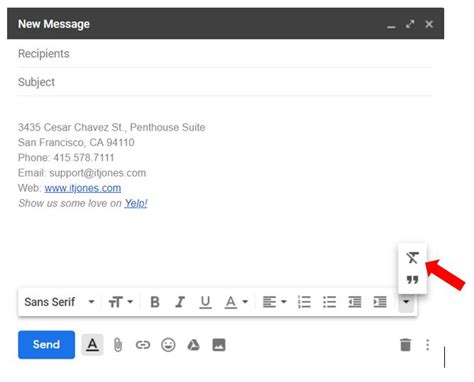Open the Sans Serif font dropdown

pyautogui.click(x=59, y=302)
